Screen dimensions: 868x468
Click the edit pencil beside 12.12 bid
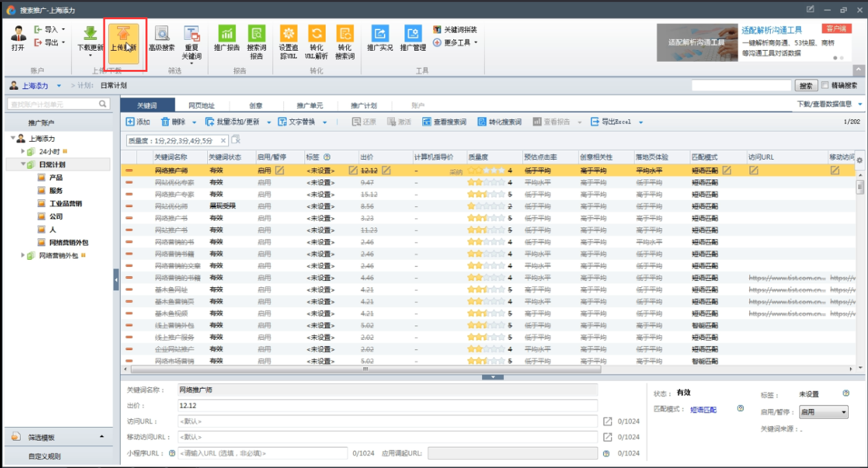pos(386,170)
